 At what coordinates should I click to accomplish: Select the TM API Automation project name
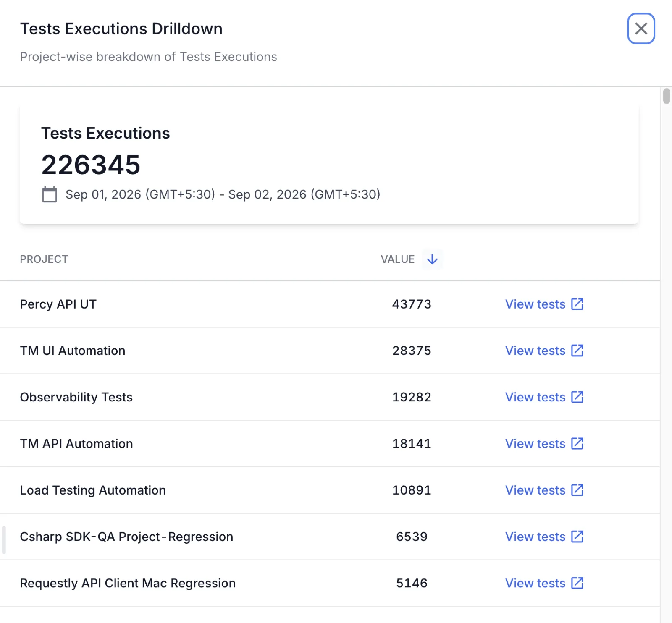tap(76, 444)
